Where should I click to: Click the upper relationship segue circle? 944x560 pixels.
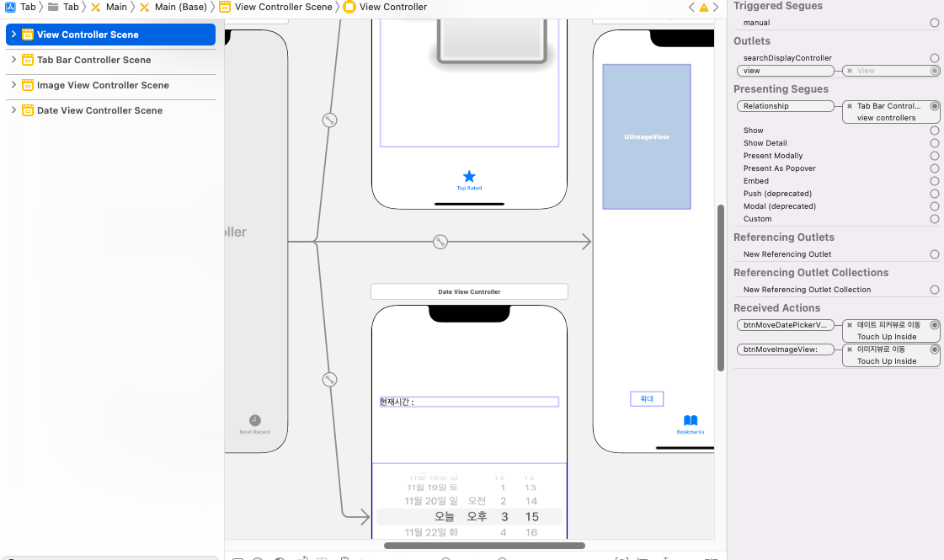pos(329,120)
